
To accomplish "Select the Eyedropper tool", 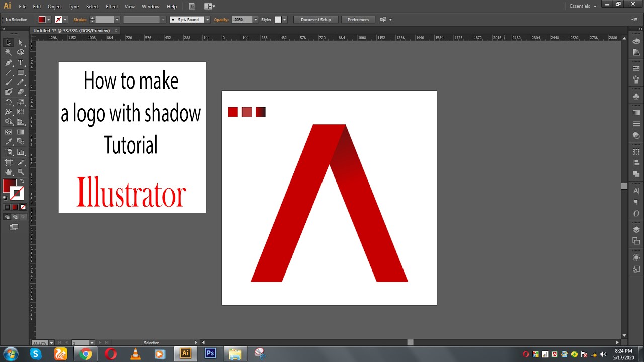I will pos(9,142).
